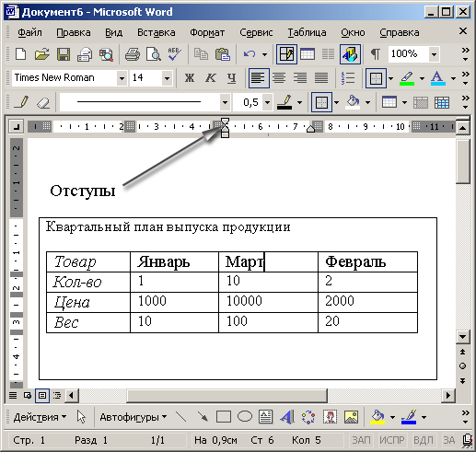The width and height of the screenshot is (476, 452).
Task: Open the Times New Roman font dropdown
Action: (122, 78)
